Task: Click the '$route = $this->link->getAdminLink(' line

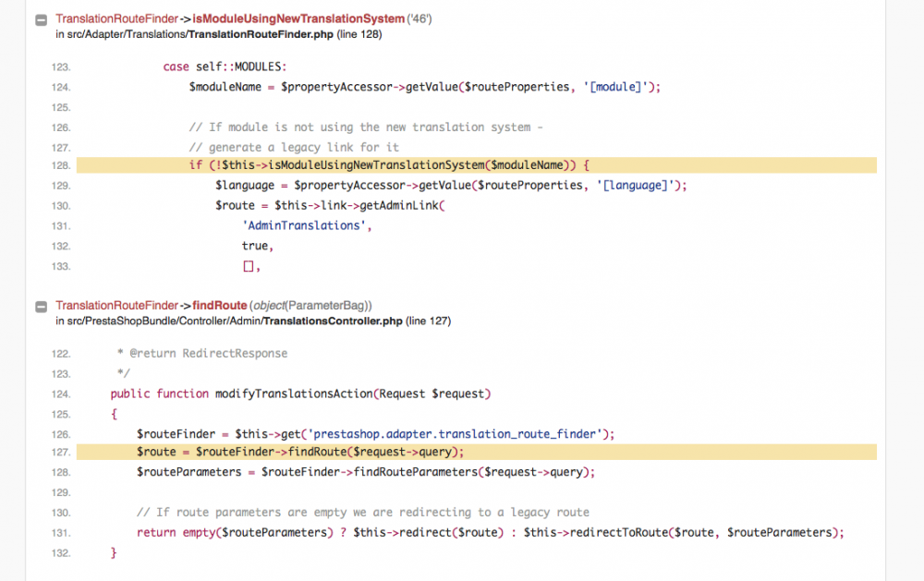Action: click(x=330, y=205)
